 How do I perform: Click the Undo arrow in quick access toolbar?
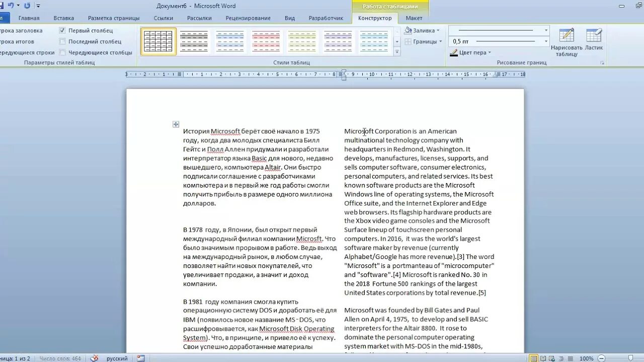[x=10, y=6]
